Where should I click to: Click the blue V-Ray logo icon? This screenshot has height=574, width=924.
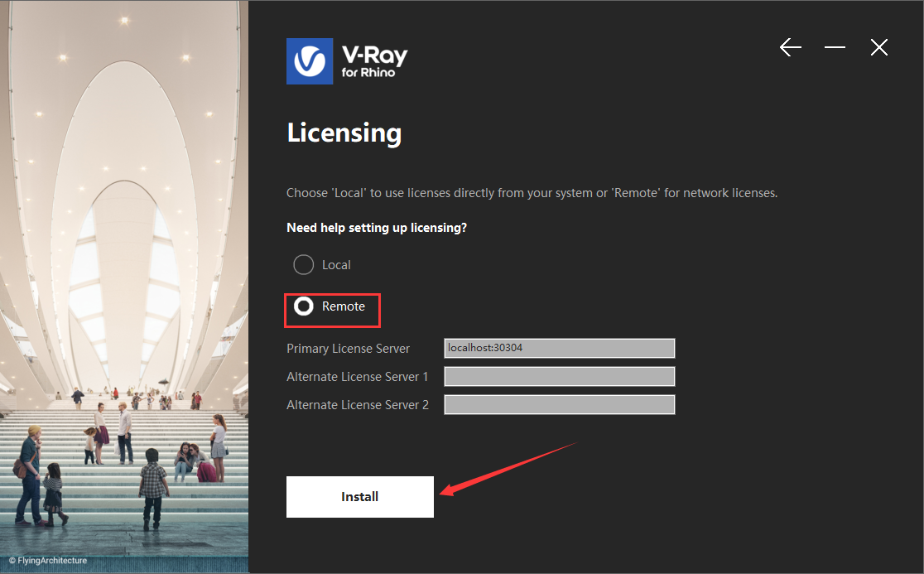(x=310, y=61)
